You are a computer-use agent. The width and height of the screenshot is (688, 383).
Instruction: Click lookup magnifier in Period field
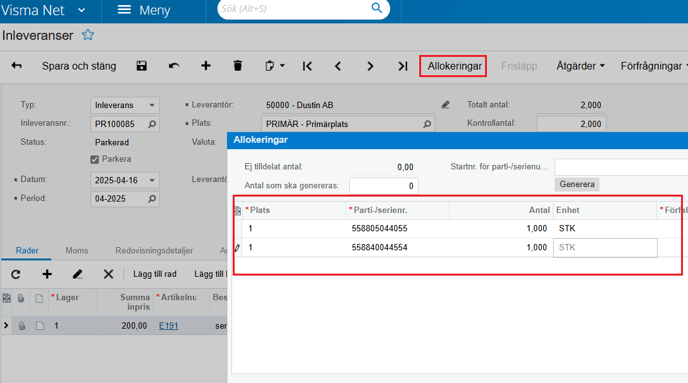[x=152, y=199]
